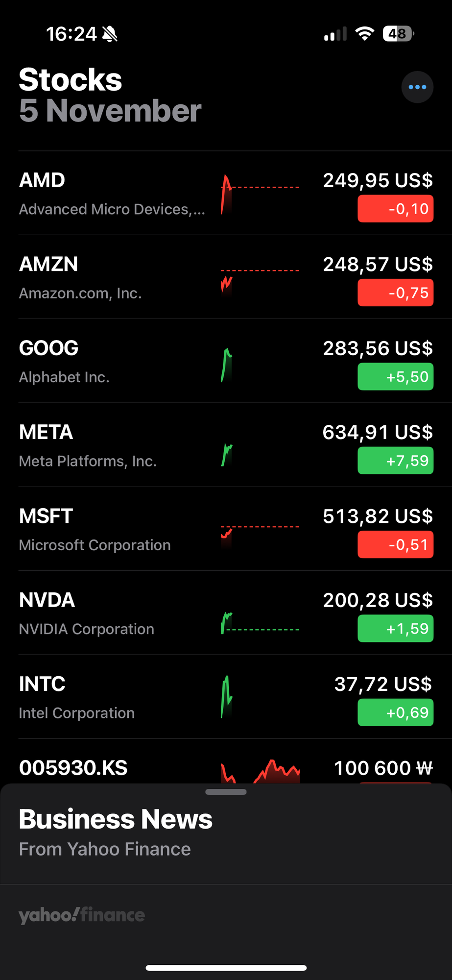This screenshot has height=980, width=452.
Task: Tap the GOOG green sparkline chart
Action: point(227,365)
